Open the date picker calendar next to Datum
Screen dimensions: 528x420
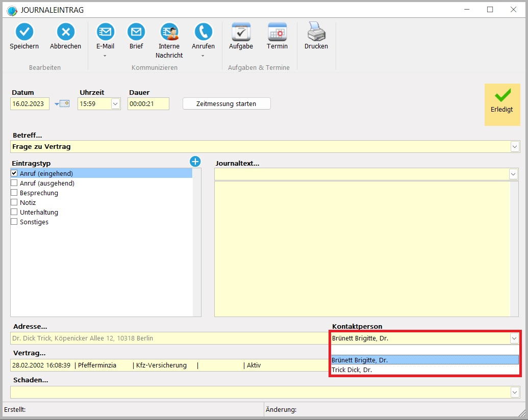62,104
